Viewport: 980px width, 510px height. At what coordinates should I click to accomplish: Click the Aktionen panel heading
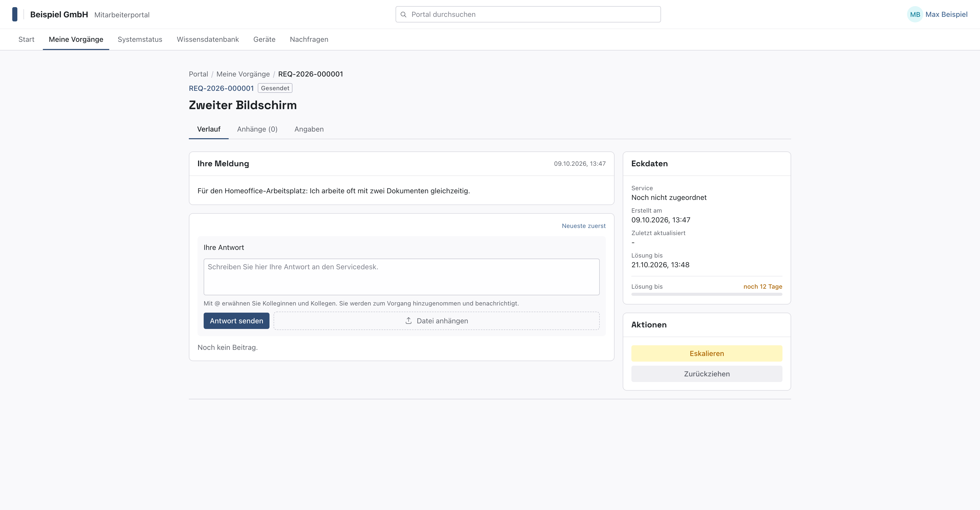pos(649,325)
